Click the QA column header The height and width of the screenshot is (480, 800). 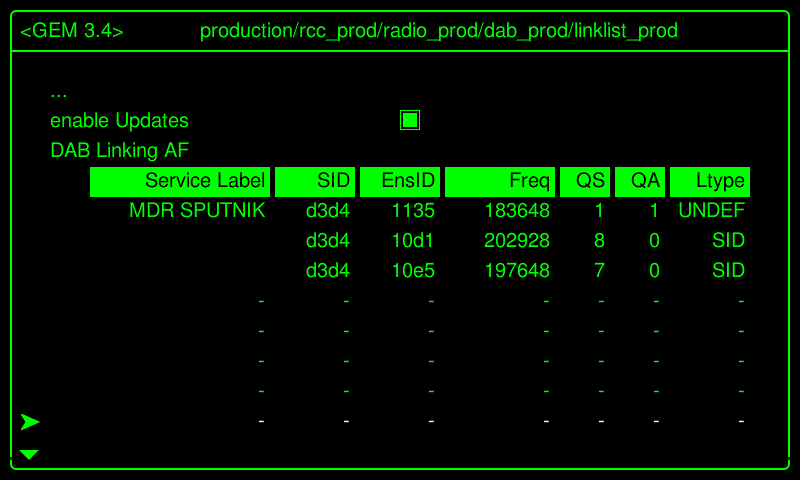coord(639,181)
